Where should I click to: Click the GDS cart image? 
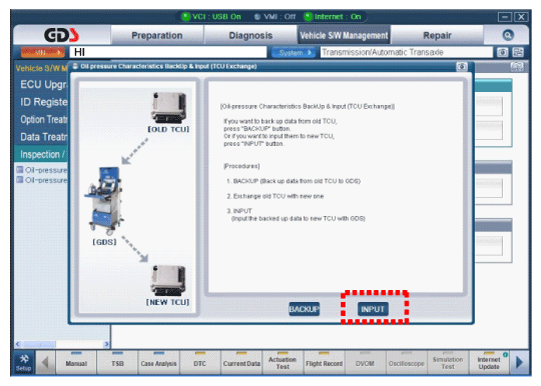click(x=104, y=200)
